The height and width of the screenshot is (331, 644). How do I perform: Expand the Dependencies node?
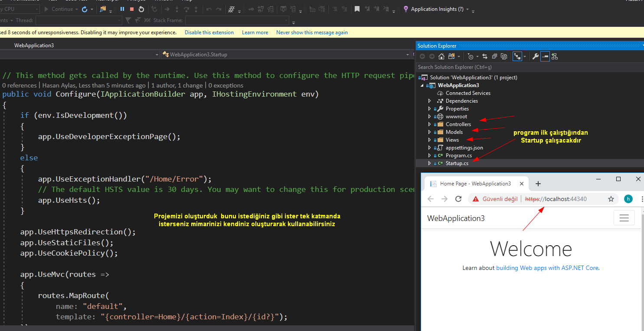pos(430,101)
